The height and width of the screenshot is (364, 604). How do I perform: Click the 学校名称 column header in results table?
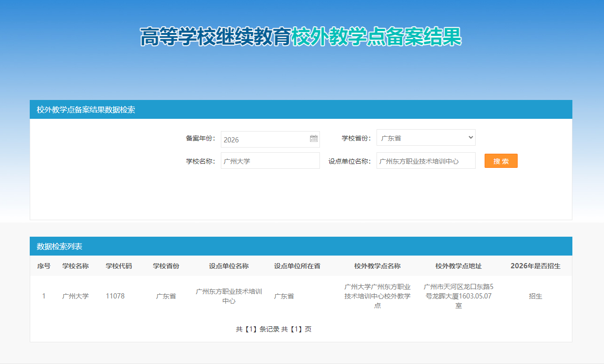coord(75,266)
